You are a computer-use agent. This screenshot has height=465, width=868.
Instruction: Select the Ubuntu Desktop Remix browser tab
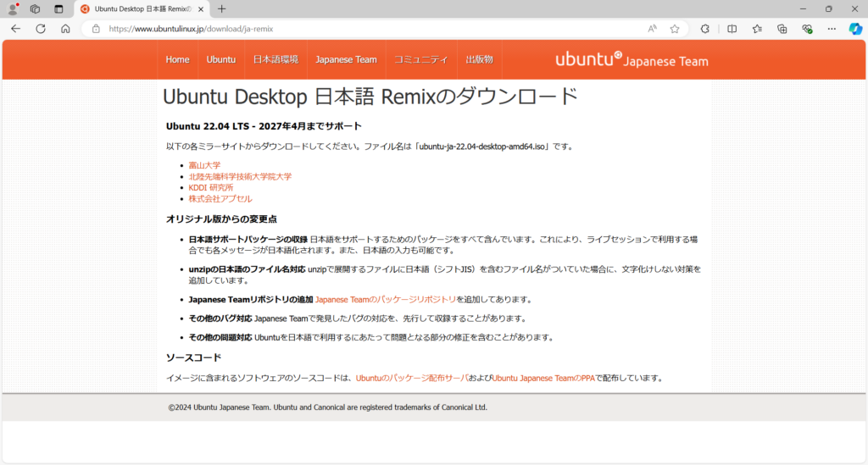click(x=142, y=8)
